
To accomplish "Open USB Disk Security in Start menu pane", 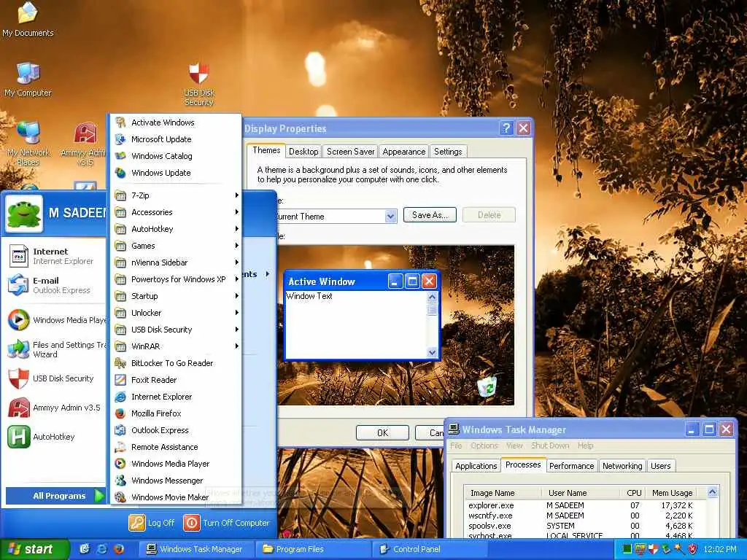I will point(55,378).
